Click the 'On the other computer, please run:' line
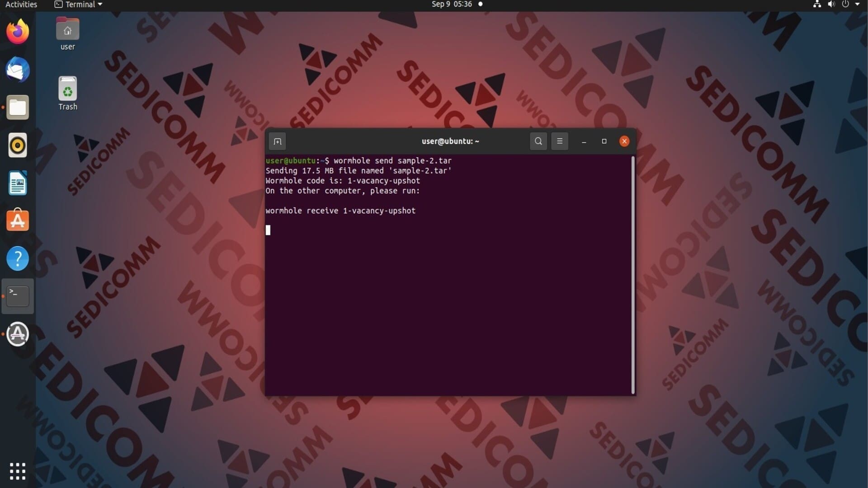This screenshot has height=488, width=868. click(x=343, y=191)
